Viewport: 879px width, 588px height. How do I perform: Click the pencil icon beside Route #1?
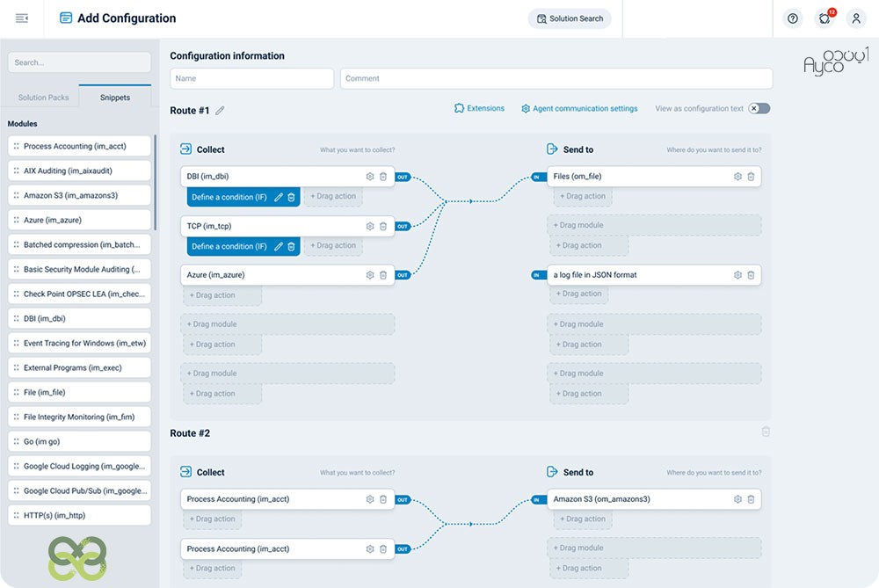(220, 111)
